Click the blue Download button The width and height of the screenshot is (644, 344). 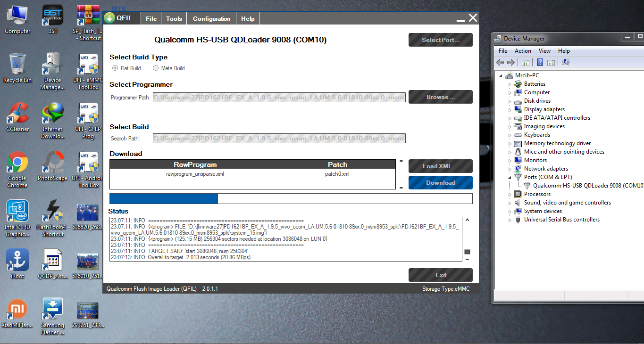tap(441, 183)
